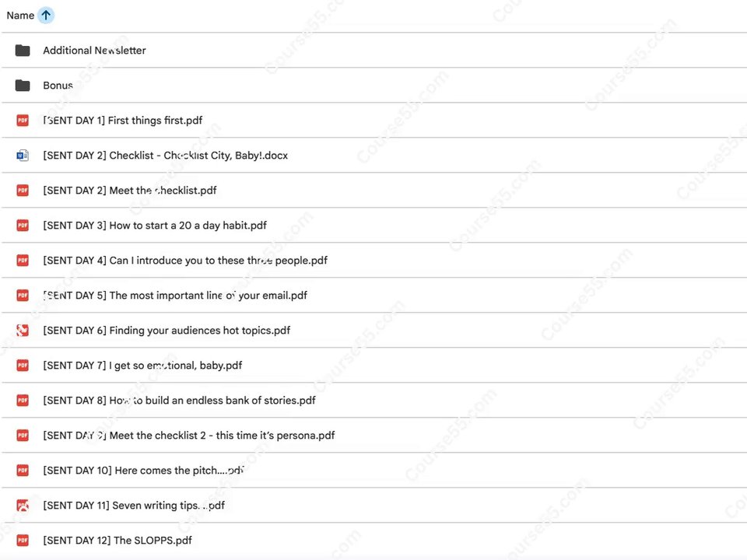Click the Name column header

coord(20,16)
